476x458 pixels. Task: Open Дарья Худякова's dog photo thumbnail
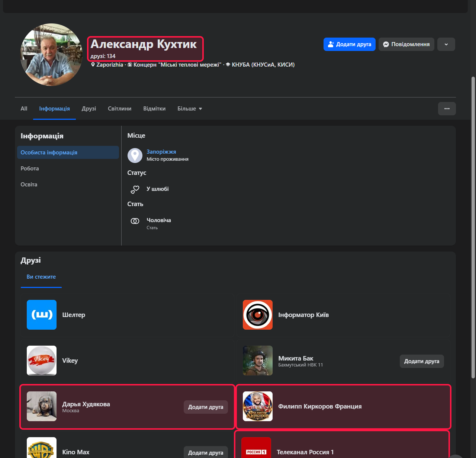42,406
